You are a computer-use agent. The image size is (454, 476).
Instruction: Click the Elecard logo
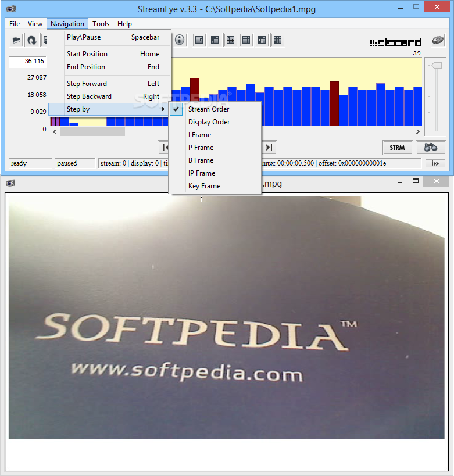(395, 43)
